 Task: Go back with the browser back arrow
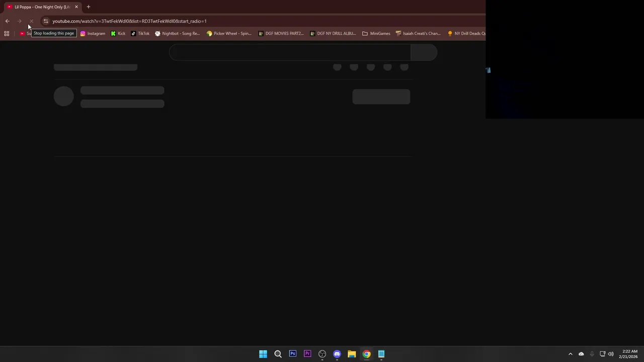pyautogui.click(x=7, y=21)
